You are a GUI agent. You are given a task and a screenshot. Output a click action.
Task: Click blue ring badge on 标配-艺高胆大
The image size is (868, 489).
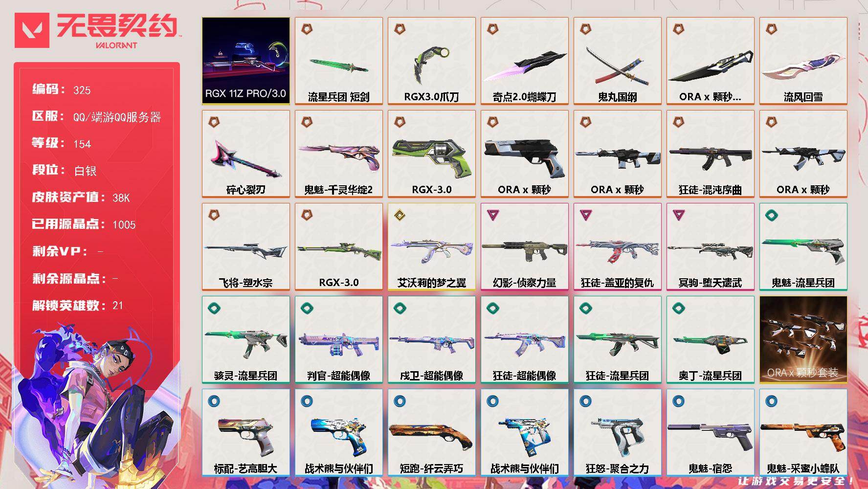[214, 401]
